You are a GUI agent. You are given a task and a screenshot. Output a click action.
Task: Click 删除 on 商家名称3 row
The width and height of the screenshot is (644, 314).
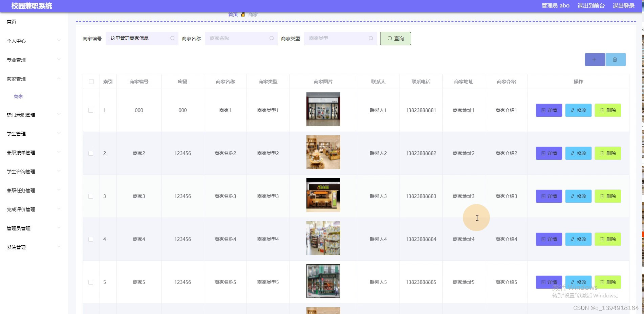pyautogui.click(x=608, y=196)
